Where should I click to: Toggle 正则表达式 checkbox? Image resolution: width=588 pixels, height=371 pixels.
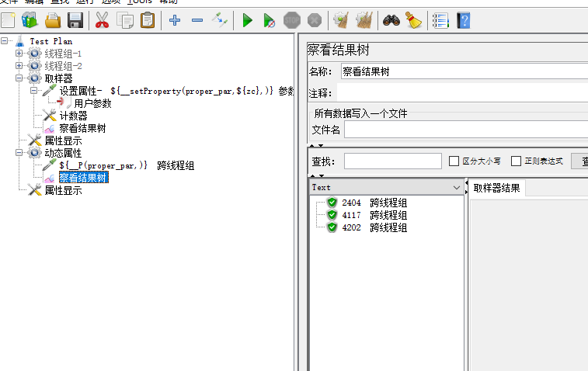click(x=516, y=161)
